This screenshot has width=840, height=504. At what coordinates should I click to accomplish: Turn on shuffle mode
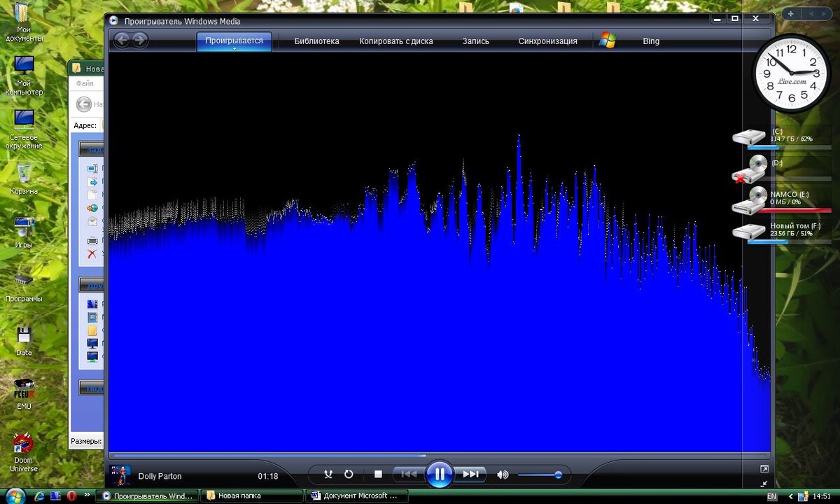click(328, 475)
